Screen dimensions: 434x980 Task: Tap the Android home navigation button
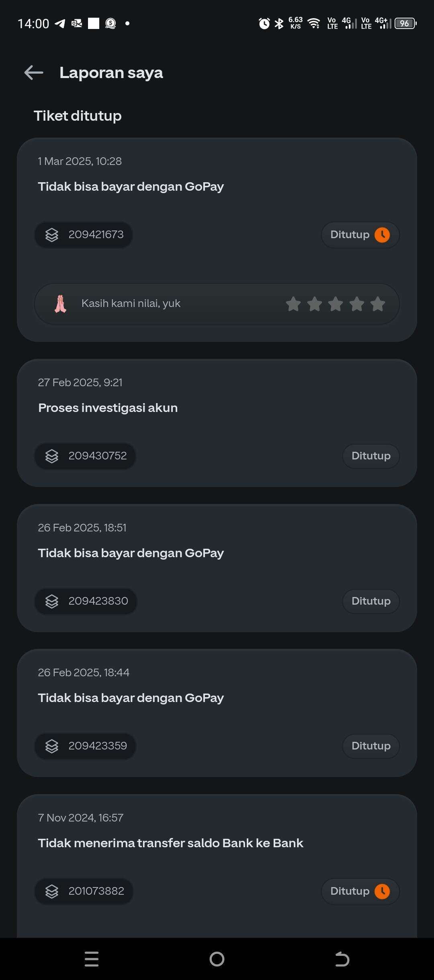click(217, 959)
